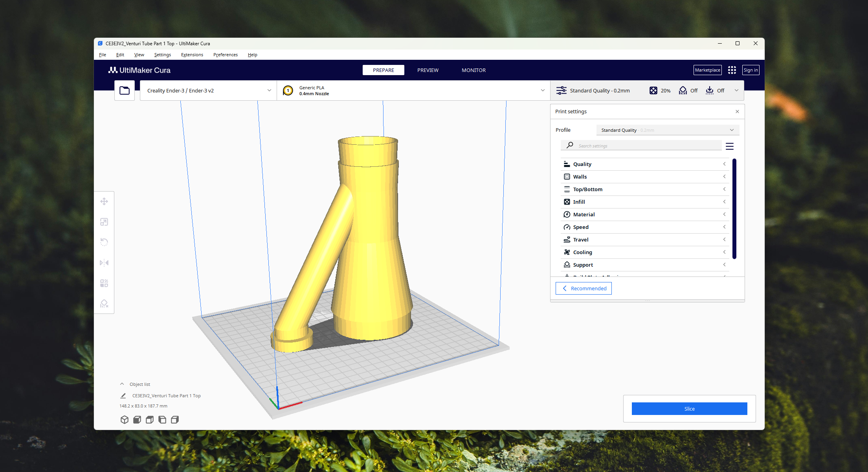Click the search magnifier icon
Screen dimensions: 868x472
tap(570, 145)
